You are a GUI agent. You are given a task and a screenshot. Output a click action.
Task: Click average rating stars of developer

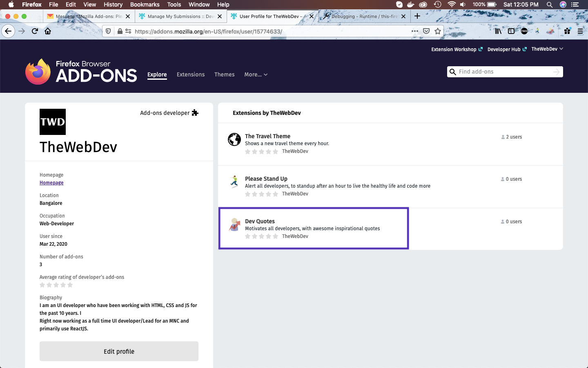pyautogui.click(x=56, y=285)
